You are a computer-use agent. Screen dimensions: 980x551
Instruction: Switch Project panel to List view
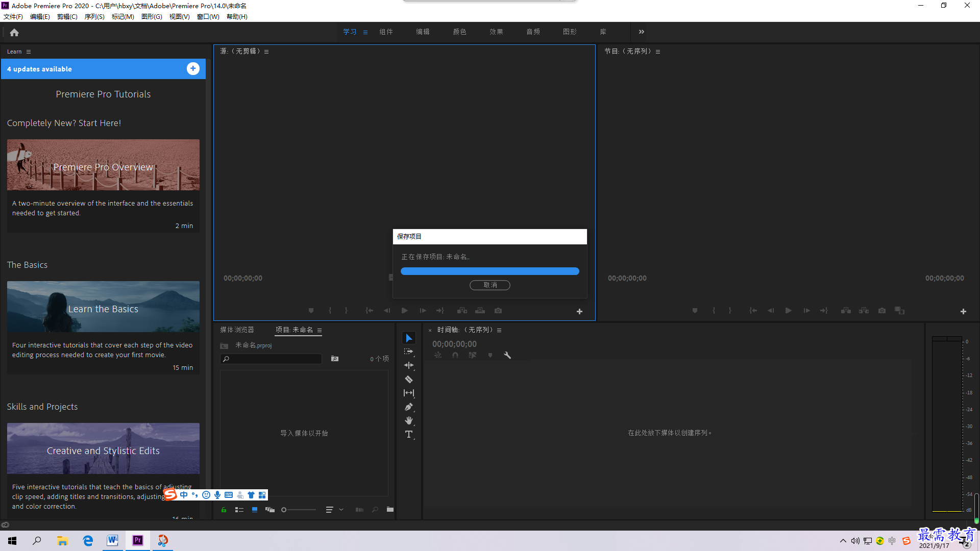pos(239,509)
